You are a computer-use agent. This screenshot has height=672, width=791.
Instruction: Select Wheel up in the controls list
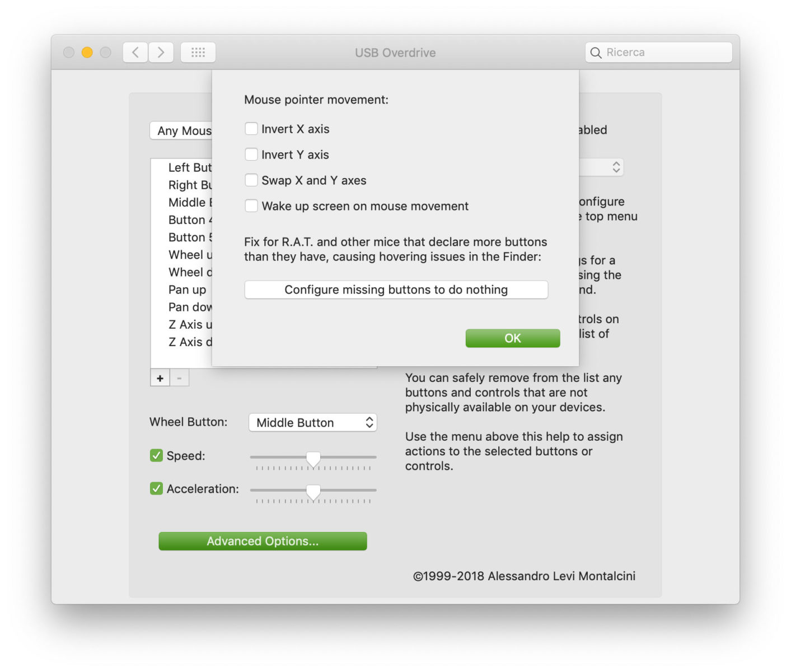click(181, 255)
